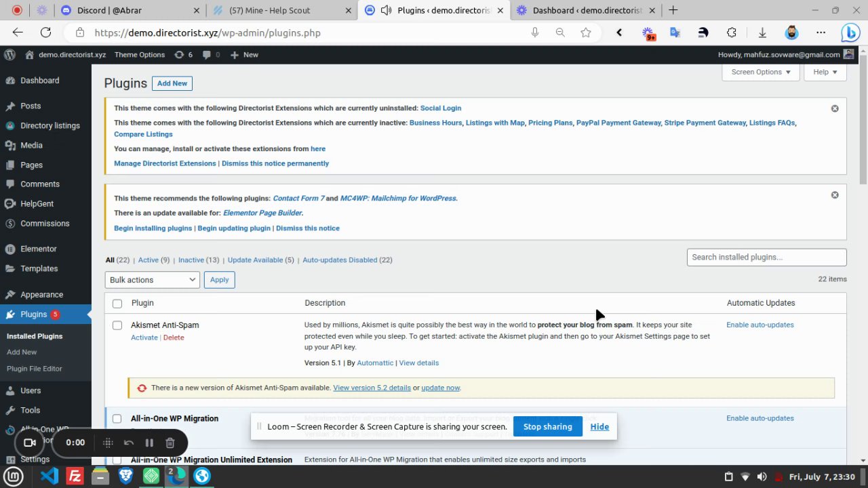Open the Linux Mint start menu
The image size is (868, 488).
click(x=14, y=476)
